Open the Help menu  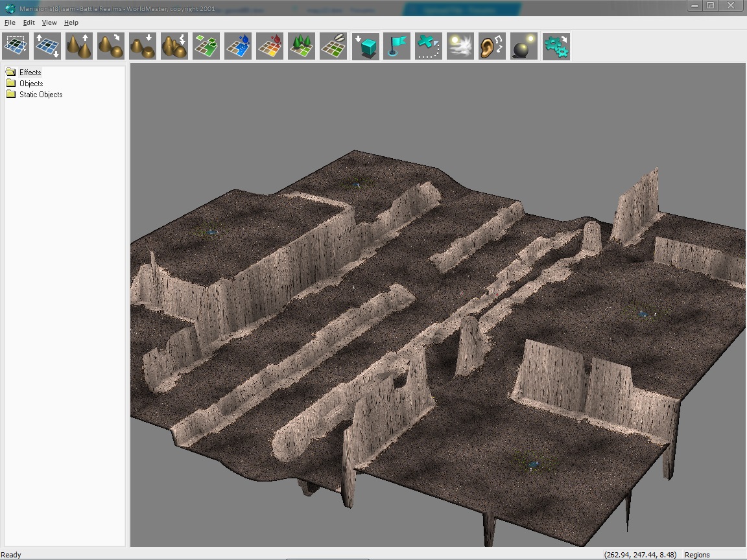coord(71,23)
